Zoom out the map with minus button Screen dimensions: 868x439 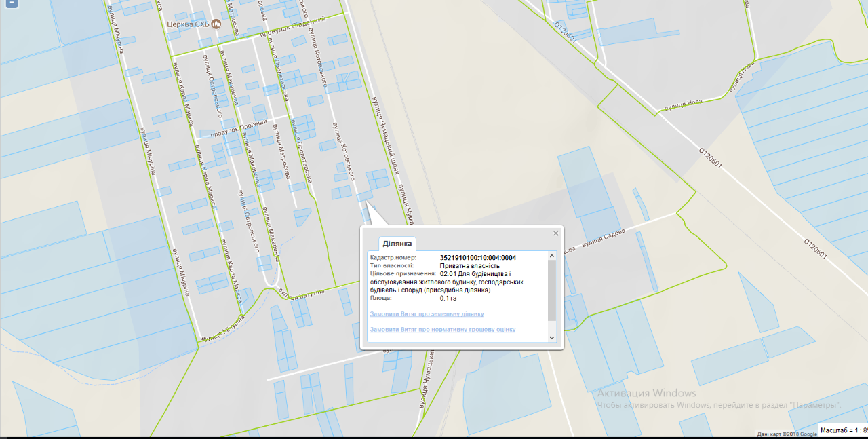click(12, 3)
